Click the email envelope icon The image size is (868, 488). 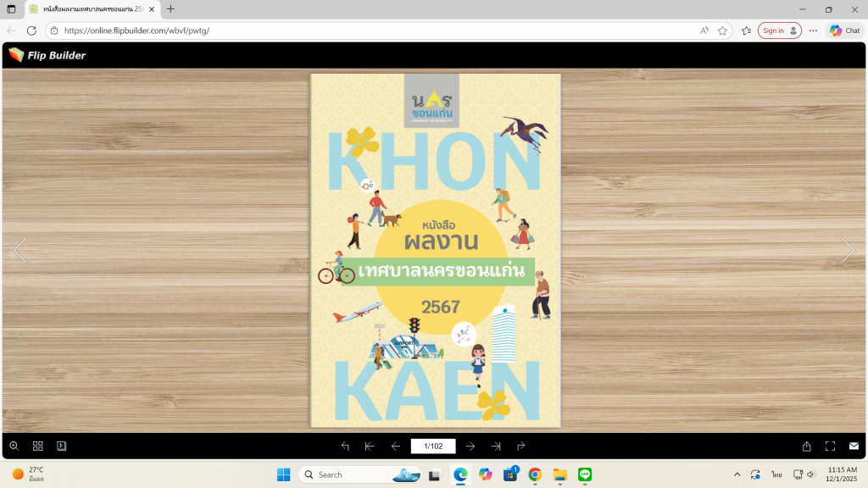(854, 446)
